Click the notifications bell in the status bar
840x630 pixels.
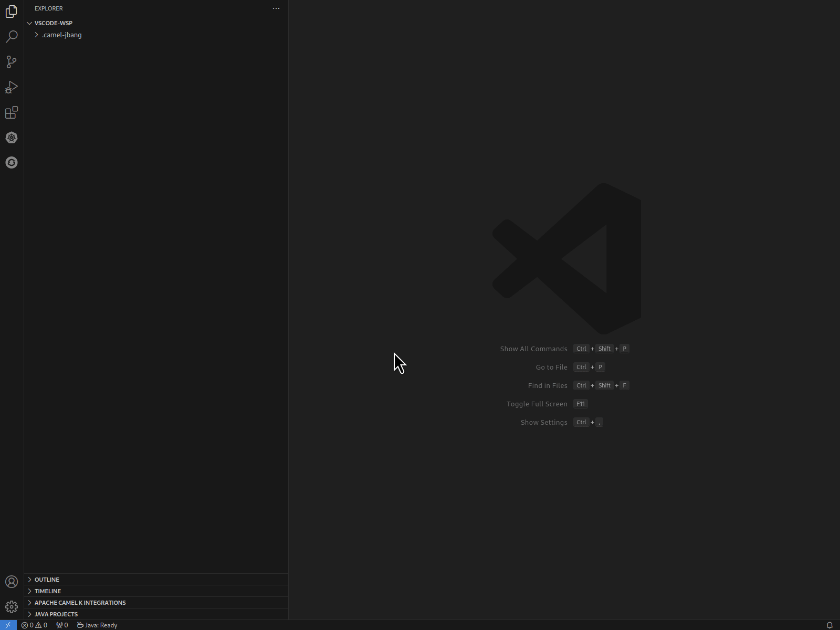point(829,625)
